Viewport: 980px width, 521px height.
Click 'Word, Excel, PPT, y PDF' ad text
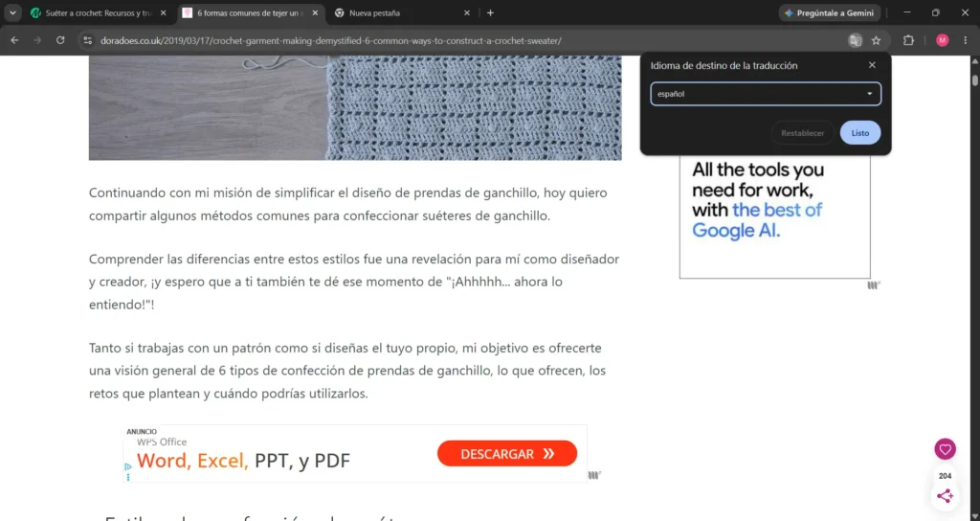[x=243, y=461]
